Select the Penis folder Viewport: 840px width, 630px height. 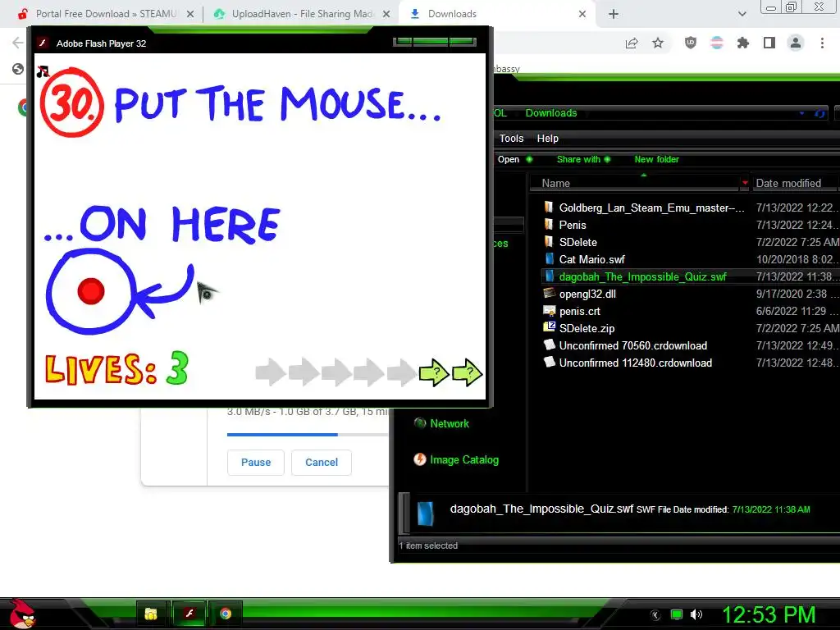click(572, 225)
